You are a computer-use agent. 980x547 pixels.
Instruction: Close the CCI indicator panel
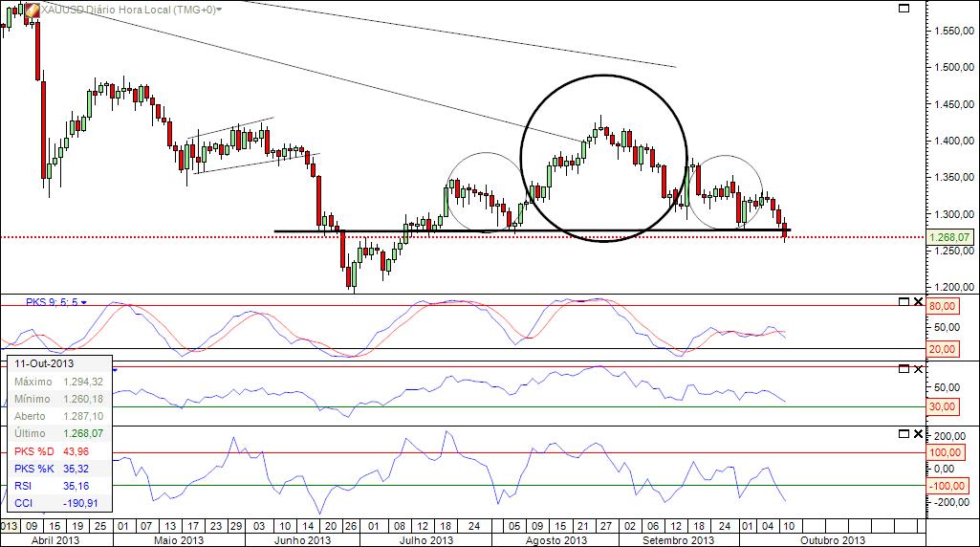pyautogui.click(x=918, y=434)
